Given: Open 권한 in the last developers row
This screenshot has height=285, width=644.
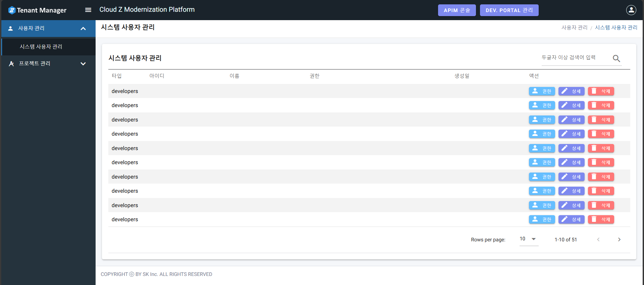Looking at the screenshot, I should 542,220.
